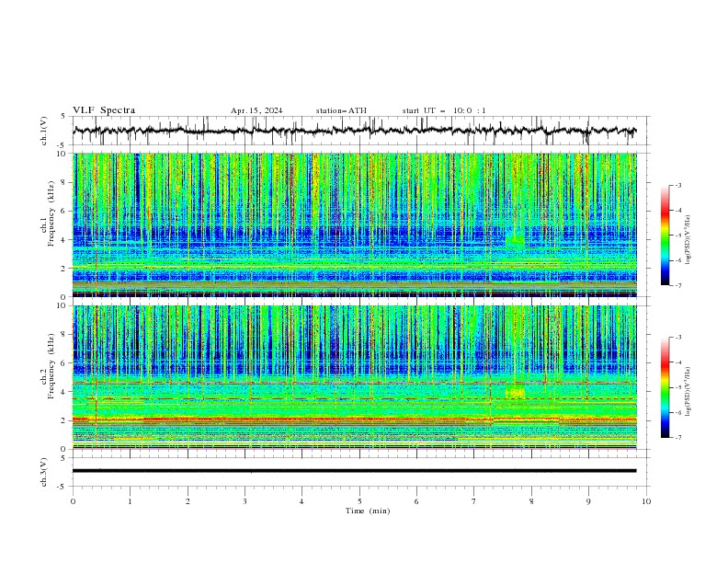The image size is (728, 563).
Task: Click the ch.1 spectrogram panel
Action: pos(354,224)
